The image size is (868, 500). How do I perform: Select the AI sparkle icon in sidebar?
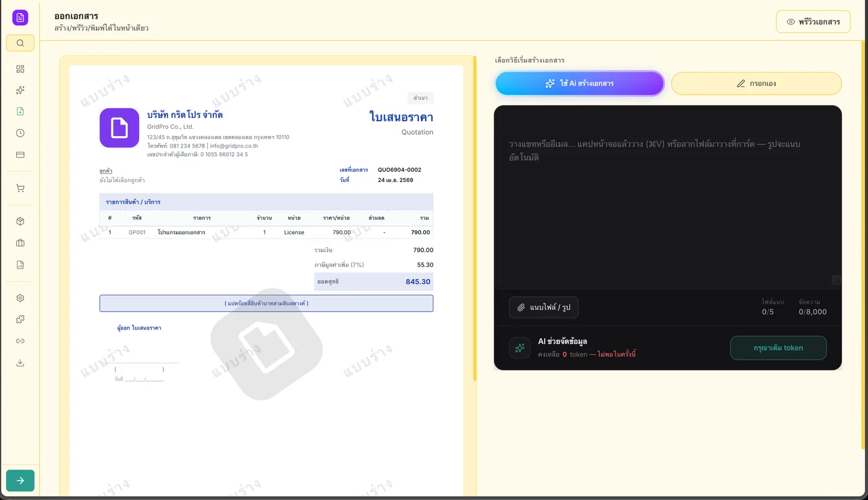(x=20, y=90)
